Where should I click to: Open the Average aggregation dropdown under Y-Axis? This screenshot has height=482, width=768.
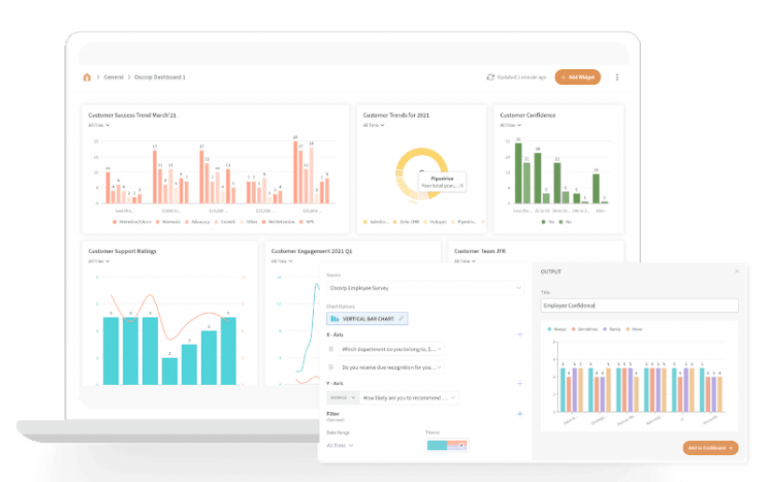click(x=342, y=397)
